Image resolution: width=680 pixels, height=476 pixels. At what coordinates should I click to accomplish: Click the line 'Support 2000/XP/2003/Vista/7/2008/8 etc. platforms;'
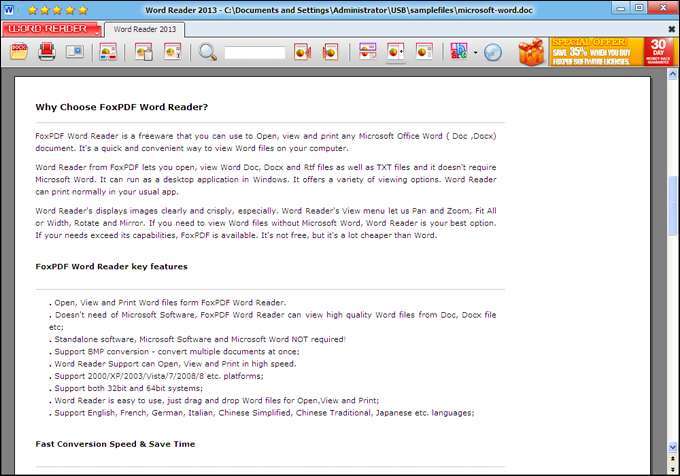coord(157,376)
